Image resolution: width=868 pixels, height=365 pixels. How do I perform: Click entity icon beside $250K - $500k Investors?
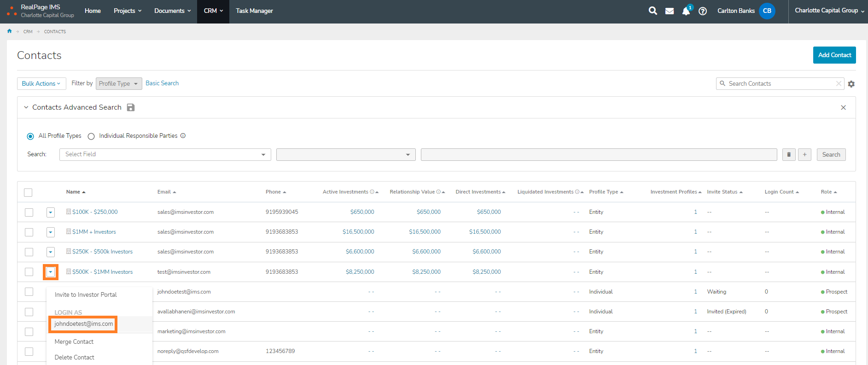(x=69, y=251)
